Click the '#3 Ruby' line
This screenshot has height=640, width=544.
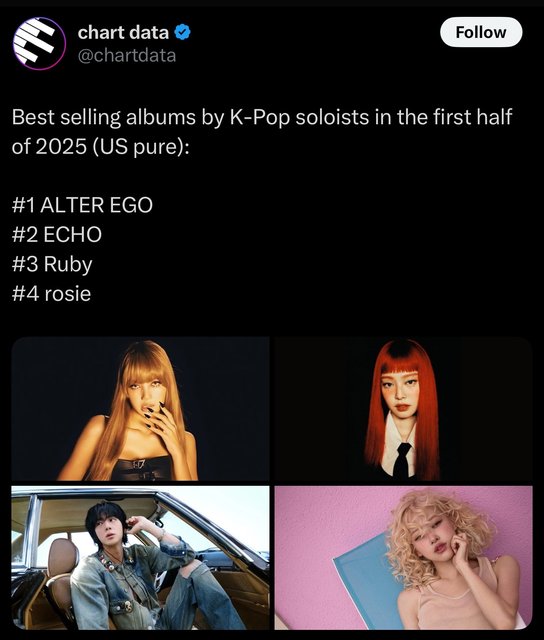point(52,264)
